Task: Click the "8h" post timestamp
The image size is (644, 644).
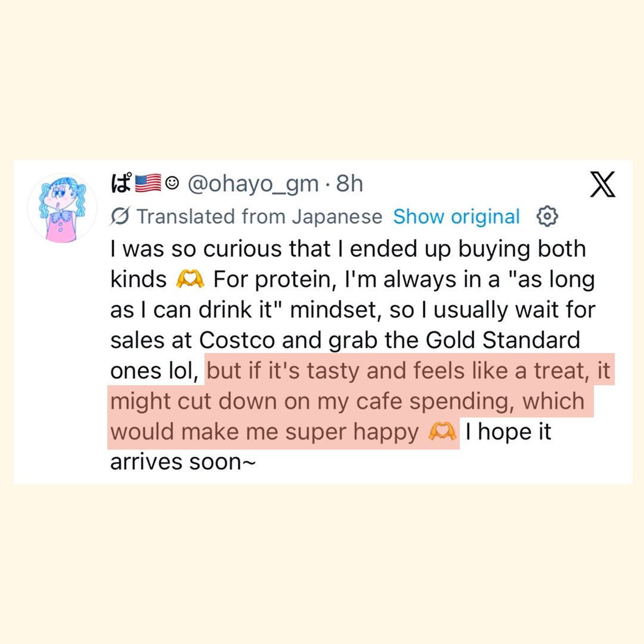Action: (x=349, y=184)
